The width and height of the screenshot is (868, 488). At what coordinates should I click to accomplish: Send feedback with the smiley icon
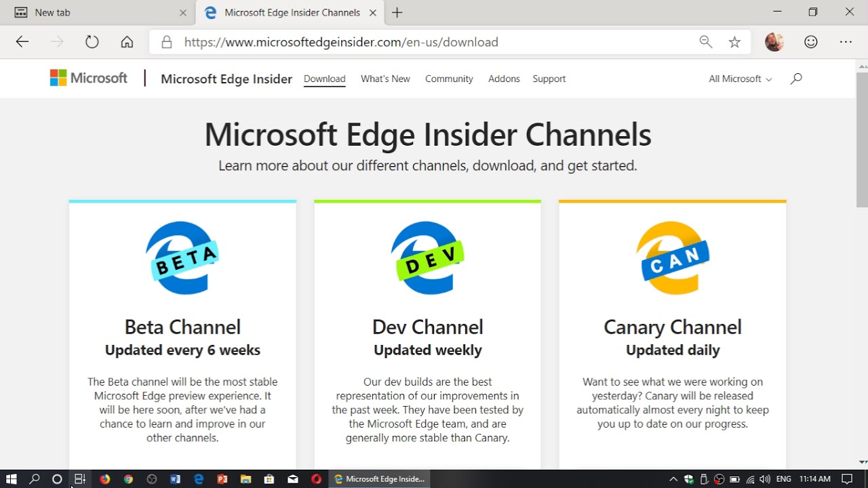pyautogui.click(x=810, y=42)
